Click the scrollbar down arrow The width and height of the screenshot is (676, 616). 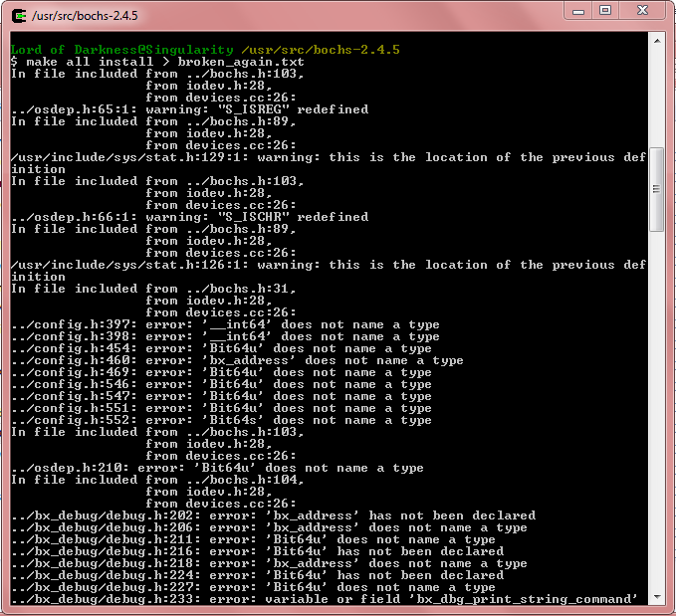tap(657, 597)
